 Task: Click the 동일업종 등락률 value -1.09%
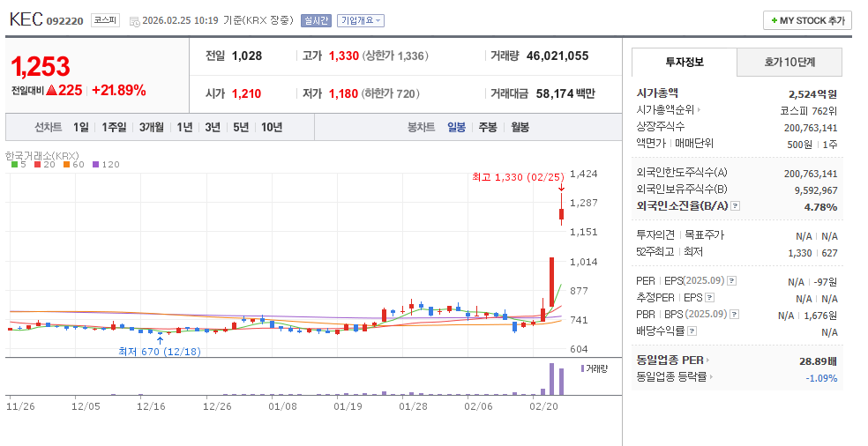[x=821, y=378]
